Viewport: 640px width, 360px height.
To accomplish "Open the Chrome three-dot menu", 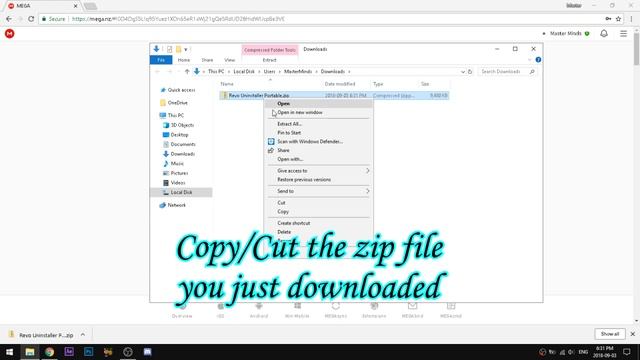I will tap(631, 19).
